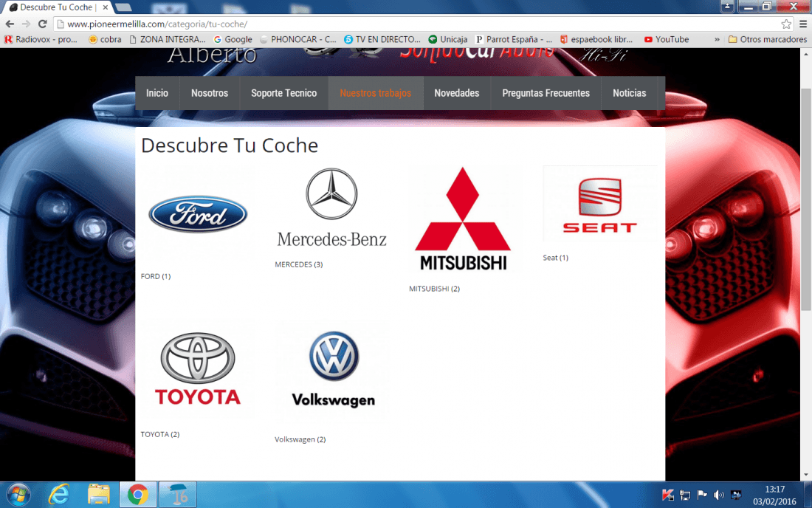
Task: Bookmark the page with the star icon
Action: click(x=786, y=24)
